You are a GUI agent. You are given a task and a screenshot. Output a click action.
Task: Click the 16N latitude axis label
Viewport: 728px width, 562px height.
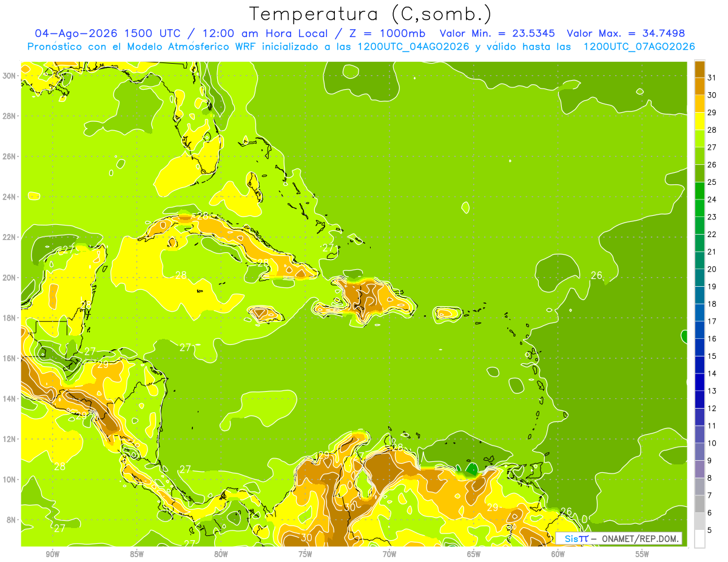(9, 358)
